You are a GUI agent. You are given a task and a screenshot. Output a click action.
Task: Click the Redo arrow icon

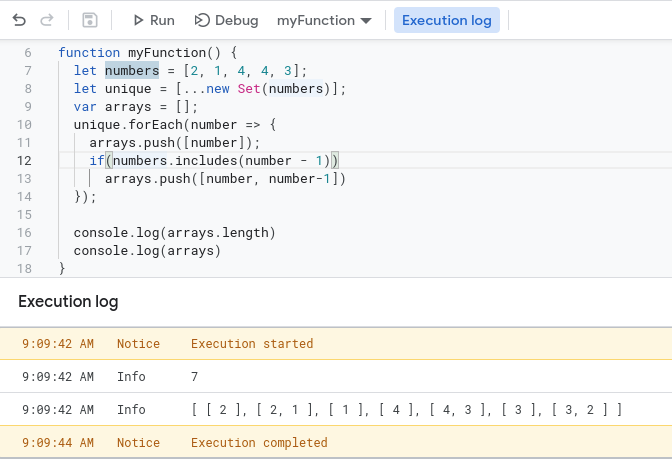pos(47,20)
